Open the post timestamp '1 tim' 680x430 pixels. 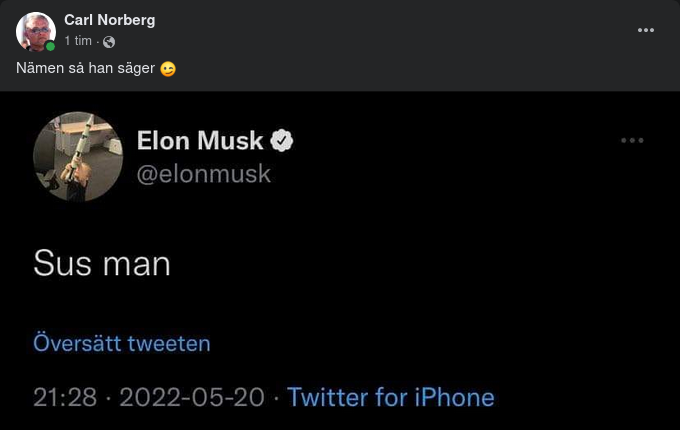point(78,41)
